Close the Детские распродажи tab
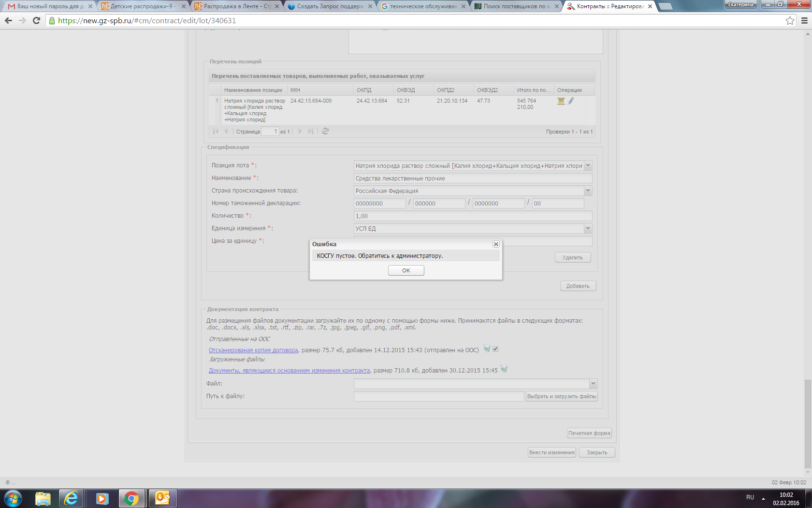812x508 pixels. pyautogui.click(x=183, y=6)
